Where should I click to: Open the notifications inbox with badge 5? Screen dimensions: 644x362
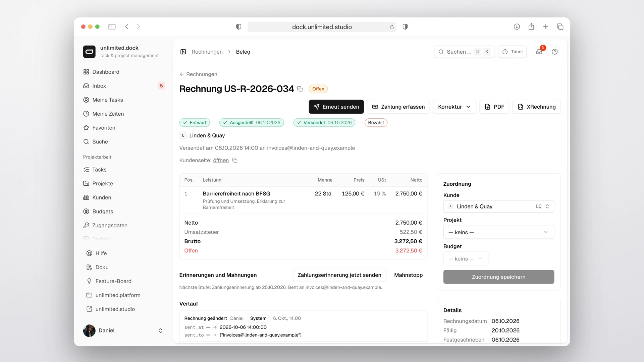coord(539,52)
